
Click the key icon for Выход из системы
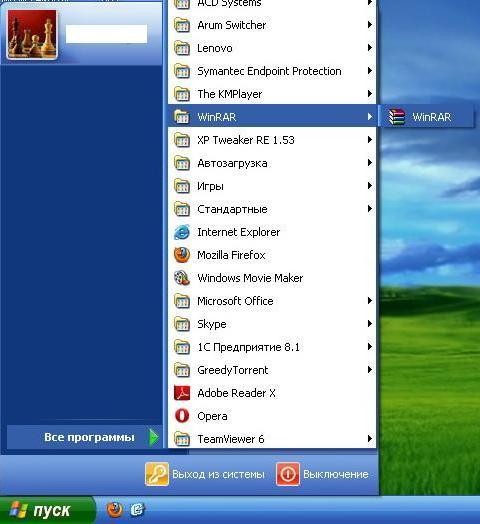point(157,474)
